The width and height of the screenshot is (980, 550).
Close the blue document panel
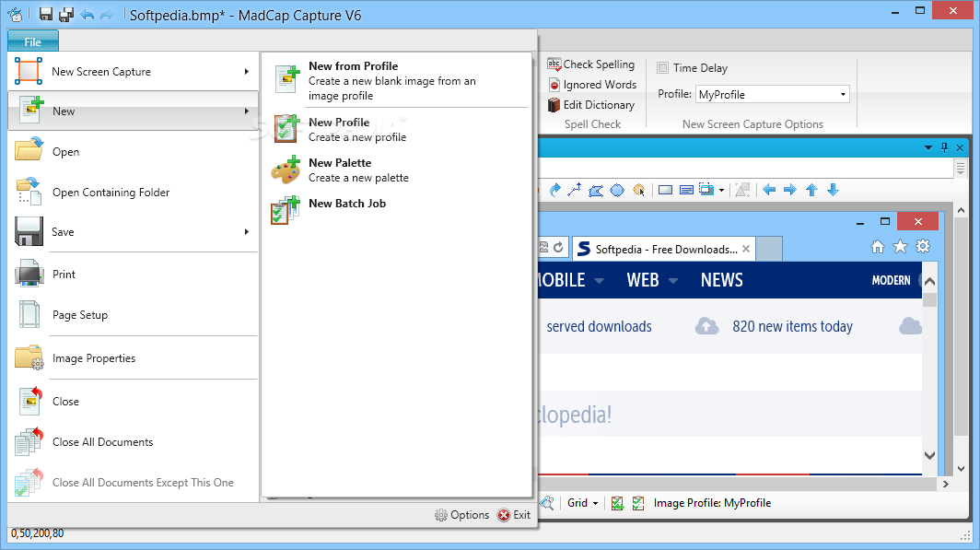pos(960,147)
